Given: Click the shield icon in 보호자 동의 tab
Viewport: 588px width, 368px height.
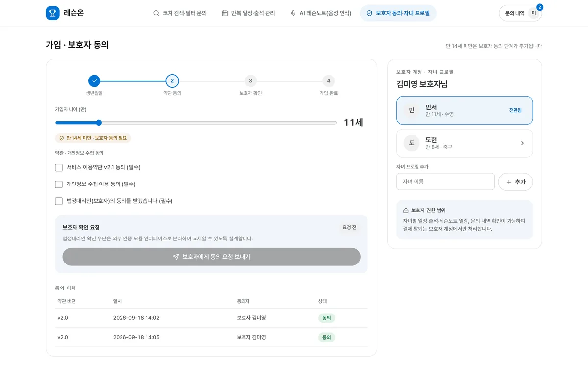Looking at the screenshot, I should tap(369, 13).
